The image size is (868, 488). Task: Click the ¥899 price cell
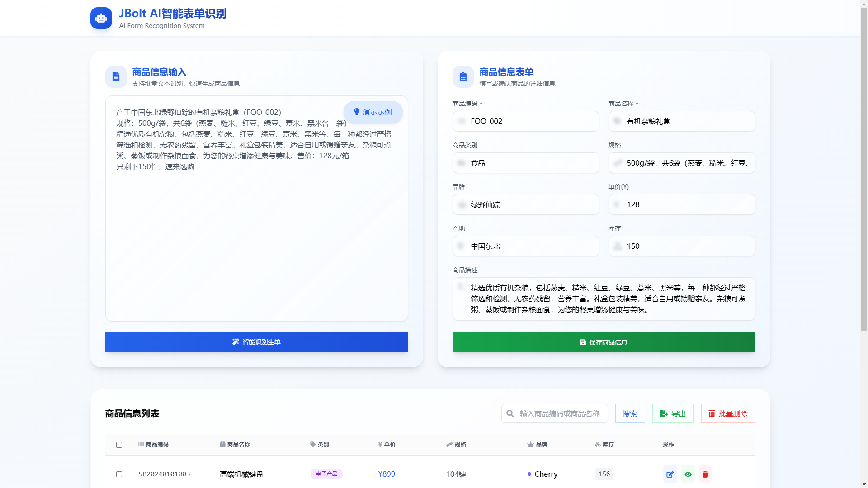[x=387, y=474]
